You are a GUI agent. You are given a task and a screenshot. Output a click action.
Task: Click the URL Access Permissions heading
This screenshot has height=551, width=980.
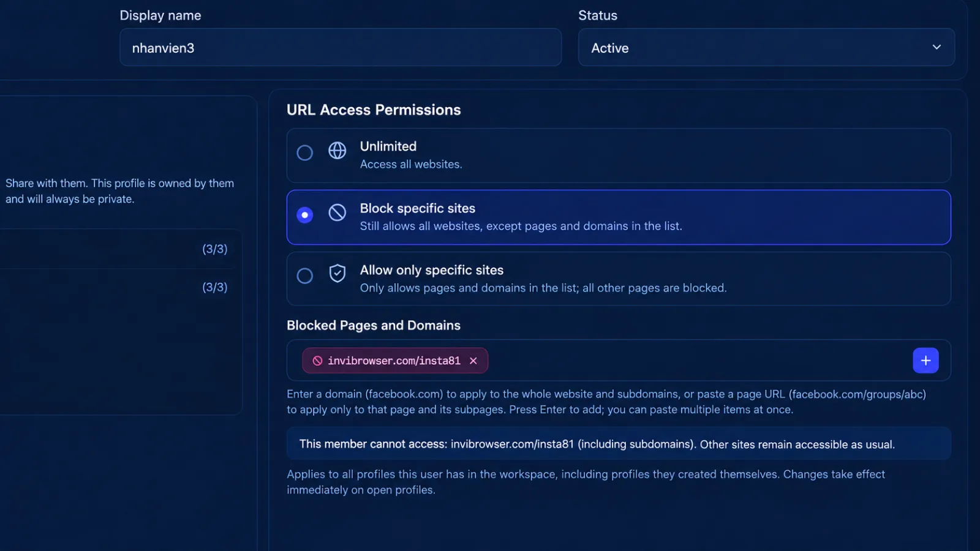pyautogui.click(x=374, y=110)
